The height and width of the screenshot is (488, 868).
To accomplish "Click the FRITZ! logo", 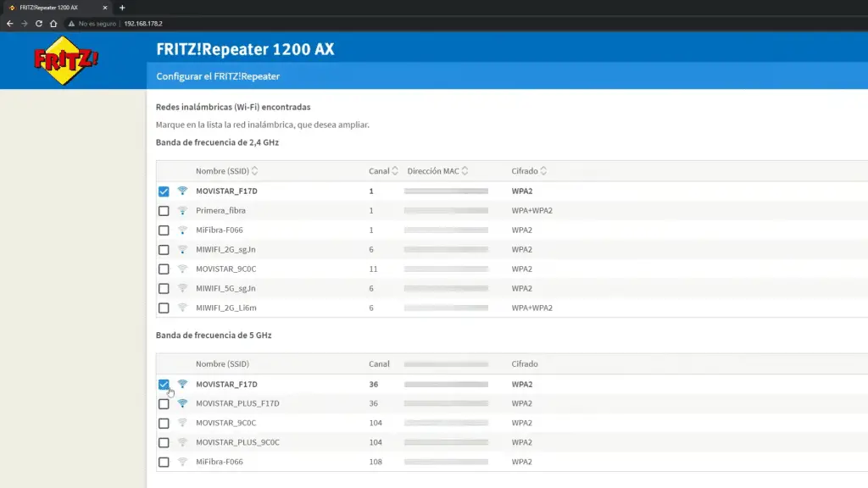I will click(65, 60).
